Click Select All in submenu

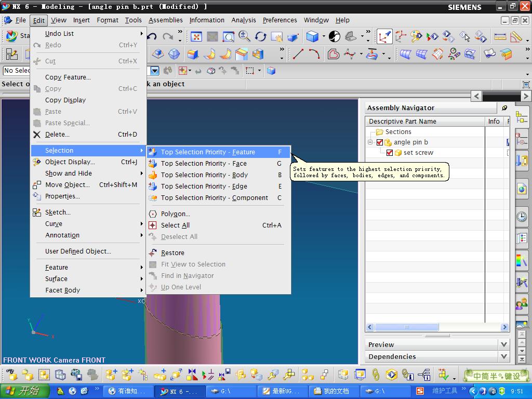coord(219,225)
